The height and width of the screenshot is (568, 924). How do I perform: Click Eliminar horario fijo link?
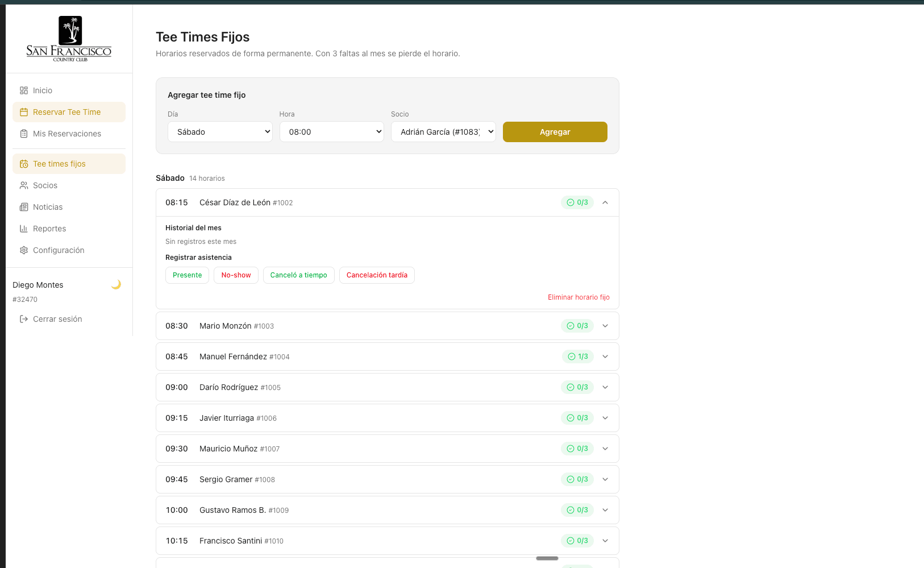[578, 297]
